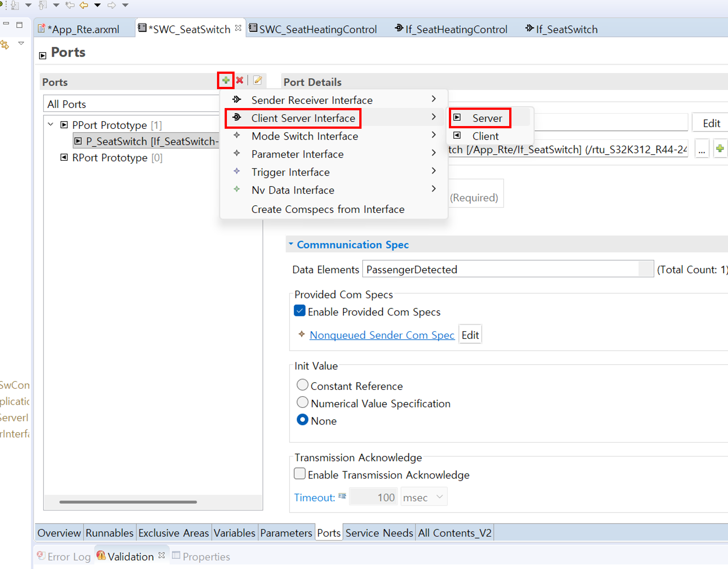Select Server from the submenu
This screenshot has height=569, width=728.
click(x=486, y=118)
